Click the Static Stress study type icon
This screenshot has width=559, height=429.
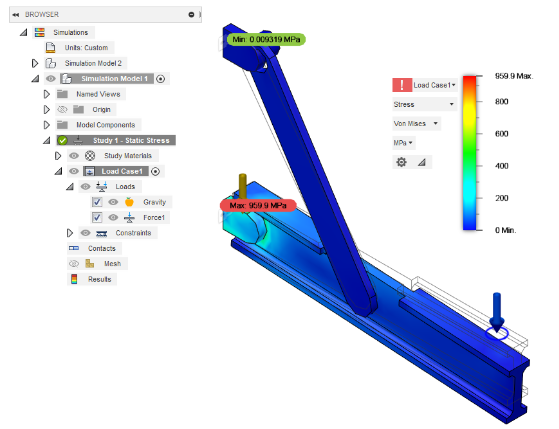[x=78, y=141]
